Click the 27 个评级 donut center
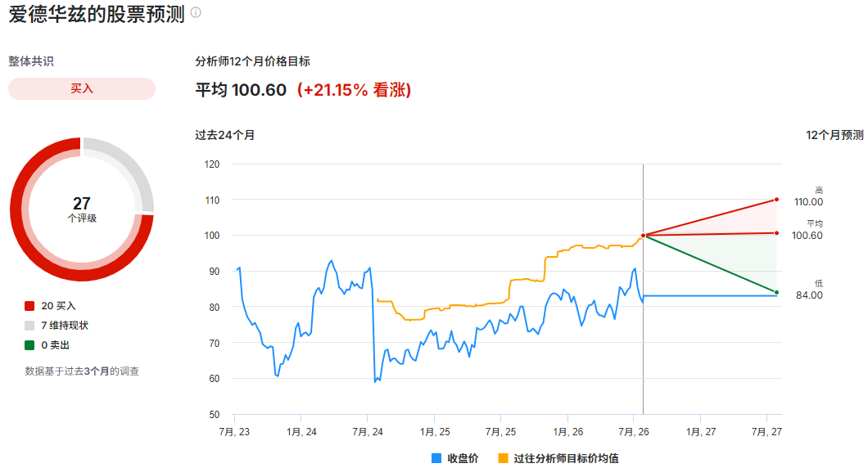This screenshot has height=468, width=868. pos(82,209)
